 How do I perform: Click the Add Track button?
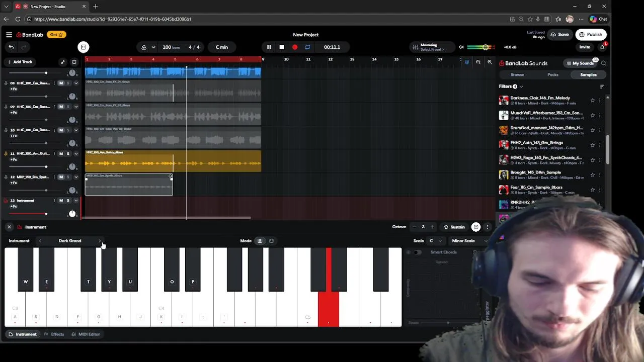[x=20, y=62]
